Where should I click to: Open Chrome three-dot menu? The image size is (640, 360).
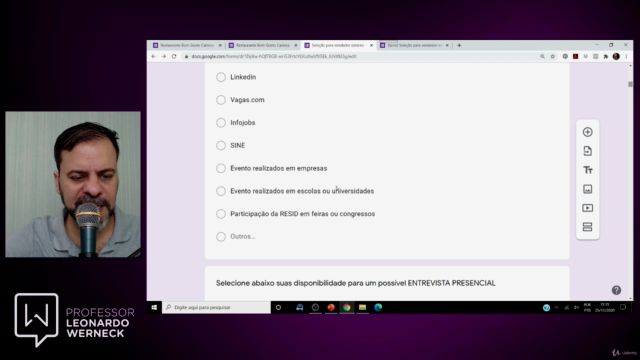click(x=626, y=56)
